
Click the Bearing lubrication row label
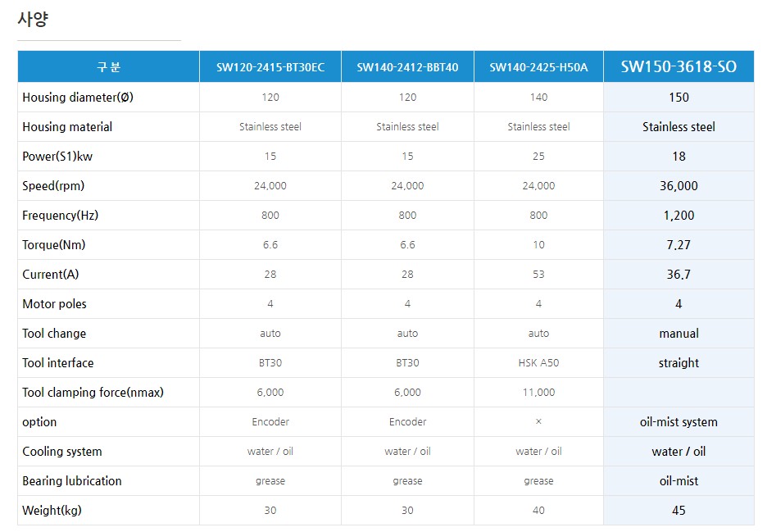click(72, 481)
